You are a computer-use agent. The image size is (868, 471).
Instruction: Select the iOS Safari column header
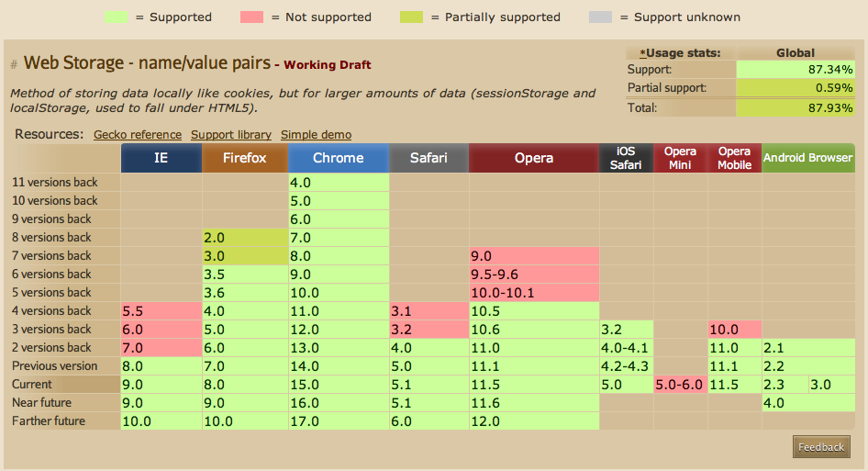tap(626, 158)
